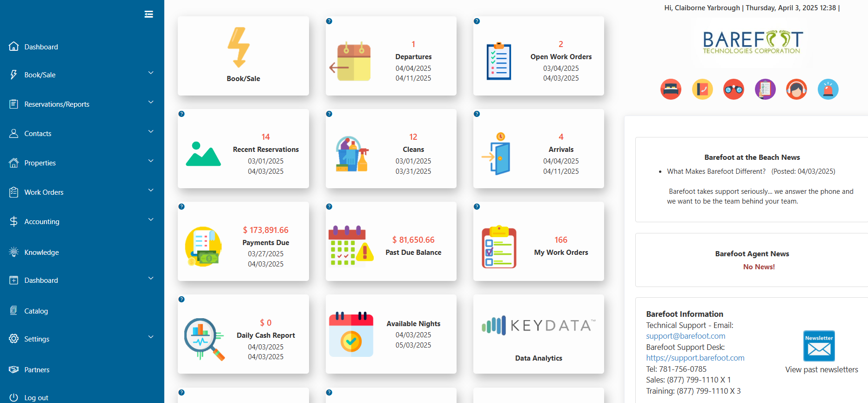Click help icon on Open Work Orders card

pos(477,21)
